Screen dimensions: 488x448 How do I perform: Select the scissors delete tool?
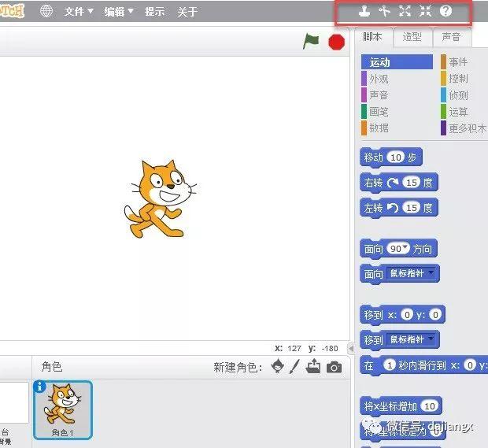tap(384, 11)
